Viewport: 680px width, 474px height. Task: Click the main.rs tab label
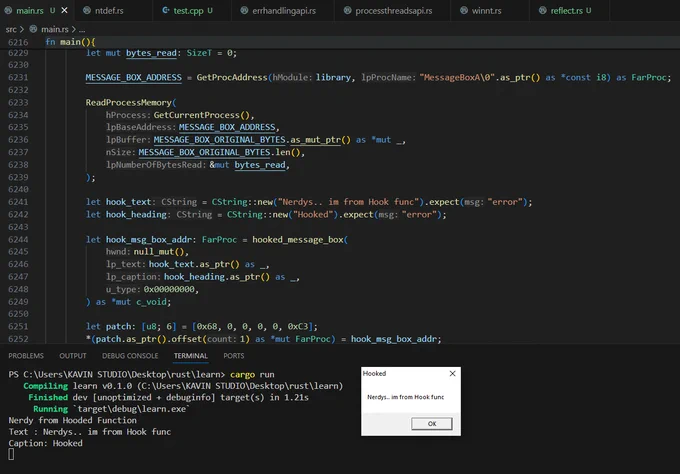[x=30, y=10]
